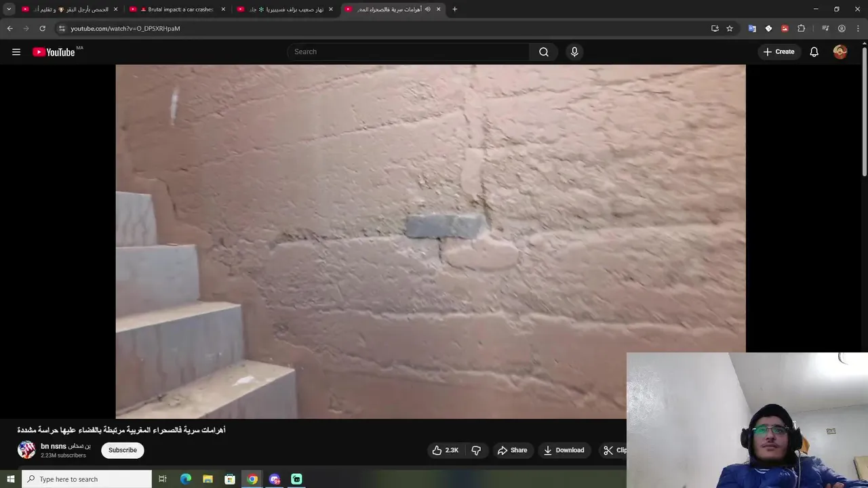Click the Chrome taskbar icon

pyautogui.click(x=252, y=479)
